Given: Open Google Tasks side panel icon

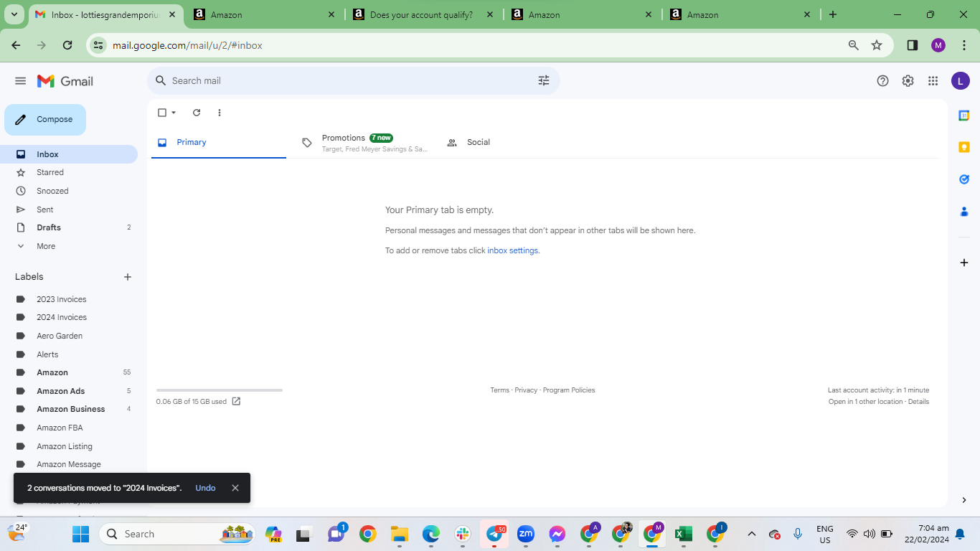Looking at the screenshot, I should tap(964, 179).
